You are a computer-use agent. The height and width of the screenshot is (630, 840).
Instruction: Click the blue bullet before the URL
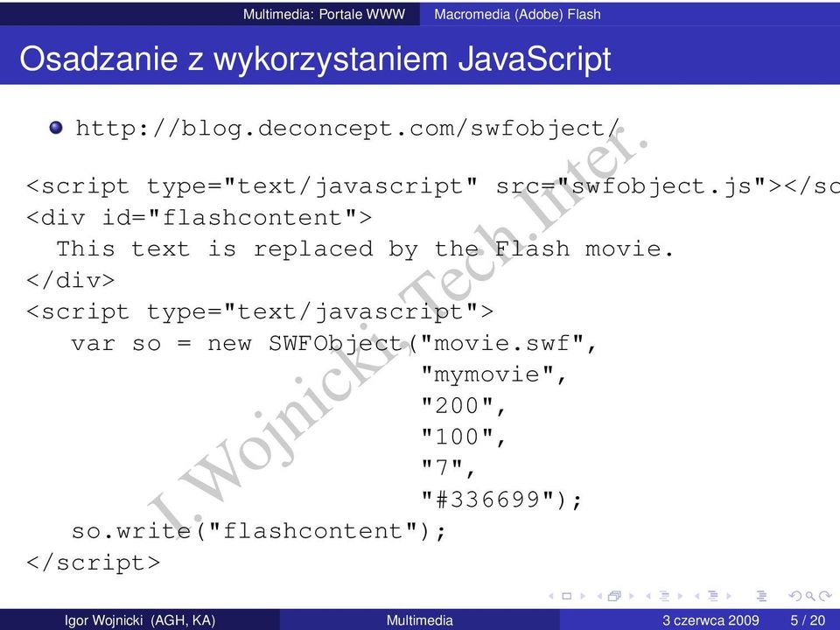pos(56,128)
